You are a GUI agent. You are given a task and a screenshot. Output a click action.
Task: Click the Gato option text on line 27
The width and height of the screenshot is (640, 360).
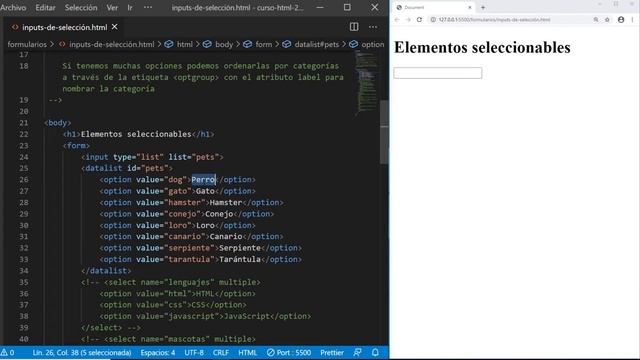pos(205,191)
